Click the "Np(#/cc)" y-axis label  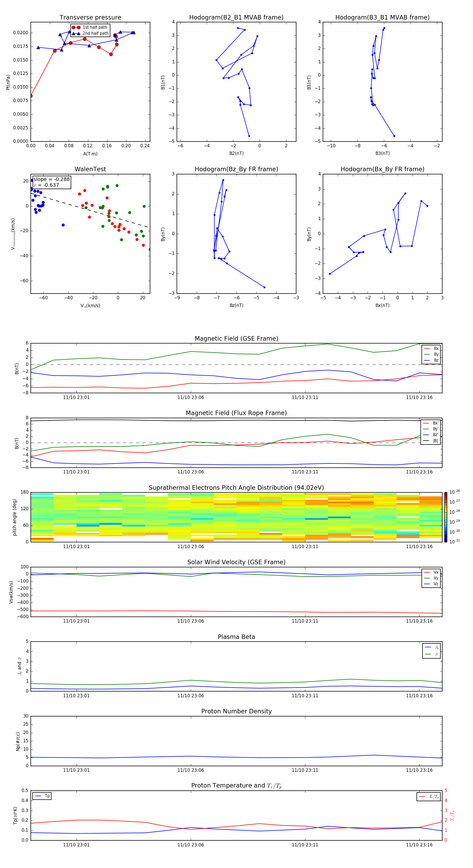pyautogui.click(x=18, y=741)
